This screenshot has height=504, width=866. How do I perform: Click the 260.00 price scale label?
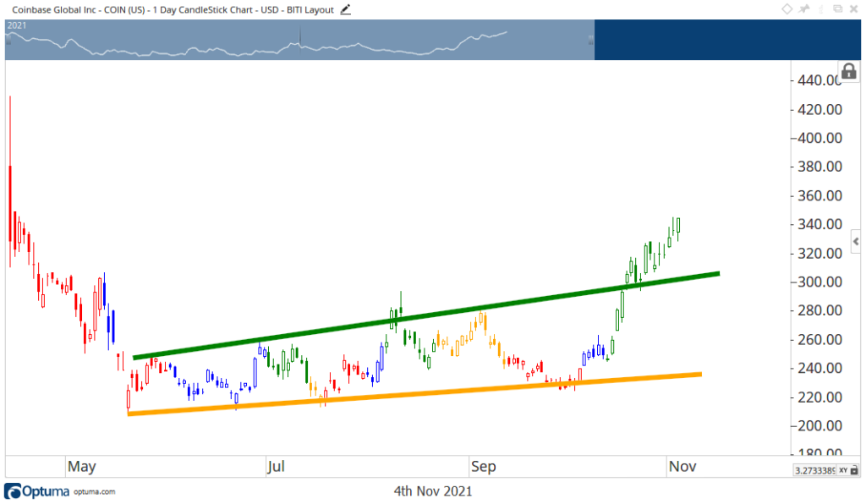coord(819,339)
